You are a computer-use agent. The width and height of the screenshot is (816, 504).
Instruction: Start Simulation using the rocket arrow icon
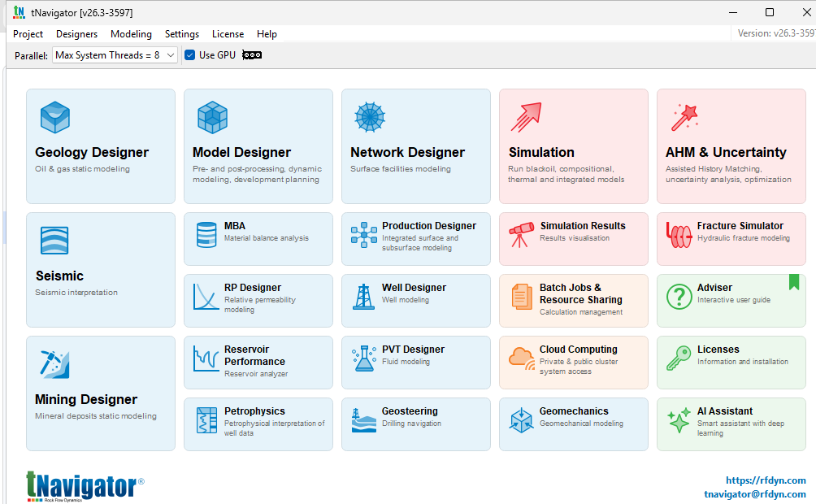527,117
